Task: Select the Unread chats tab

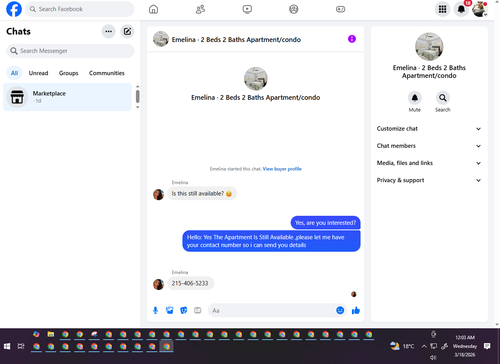Action: tap(38, 73)
